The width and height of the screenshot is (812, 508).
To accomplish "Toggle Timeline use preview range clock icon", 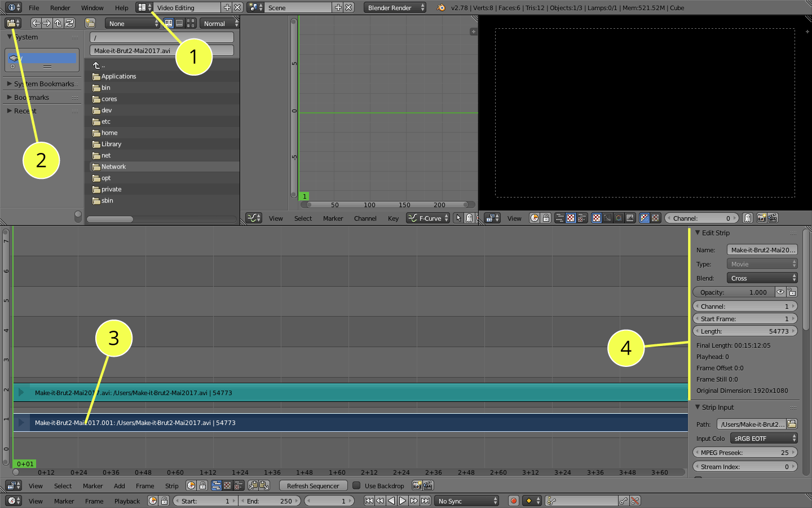I will pyautogui.click(x=153, y=501).
